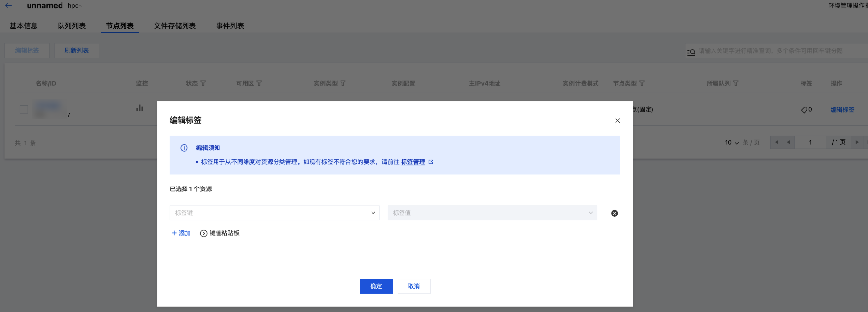868x312 pixels.
Task: Click the search filter icon
Action: tap(691, 51)
